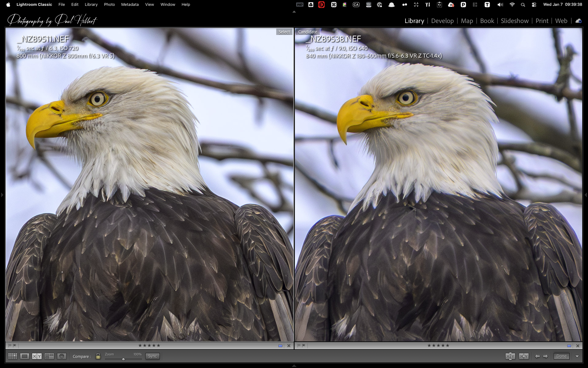Screen dimensions: 588x368
Task: Expand the hidden top panel arrow
Action: click(294, 11)
